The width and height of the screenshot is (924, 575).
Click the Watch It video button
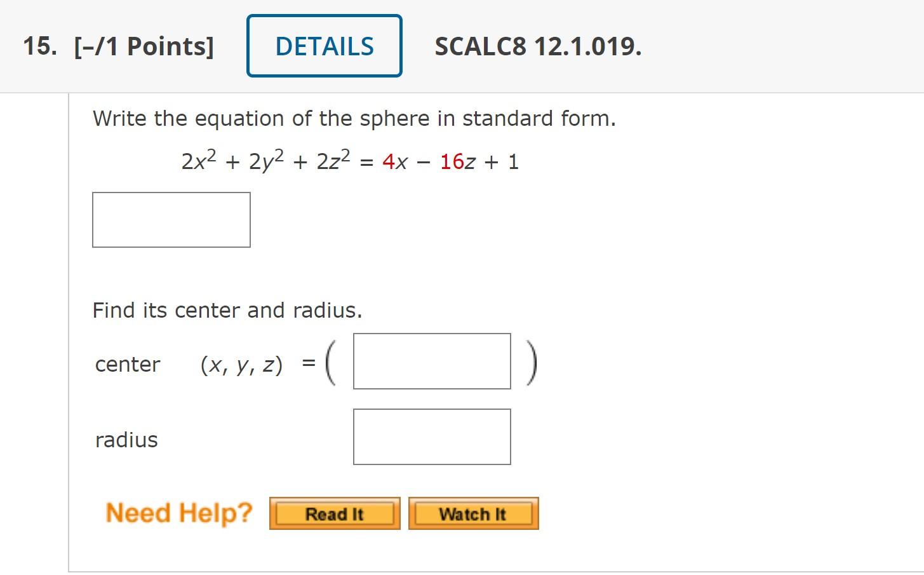pyautogui.click(x=472, y=513)
